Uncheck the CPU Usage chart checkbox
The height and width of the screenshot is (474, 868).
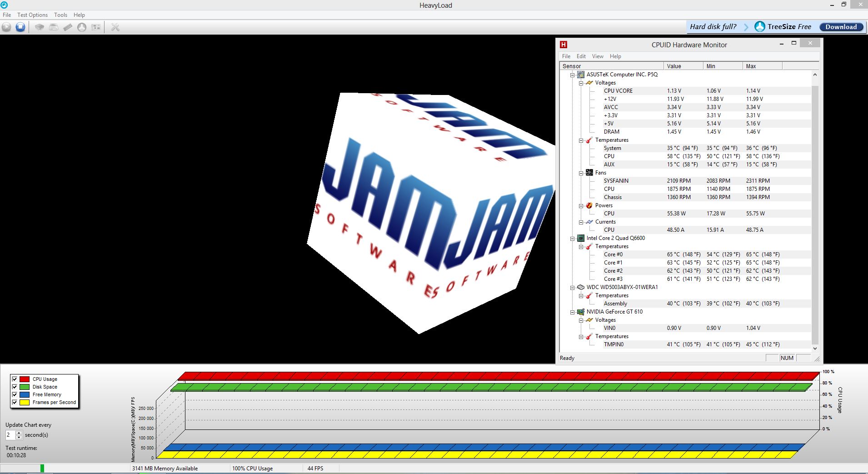click(15, 379)
